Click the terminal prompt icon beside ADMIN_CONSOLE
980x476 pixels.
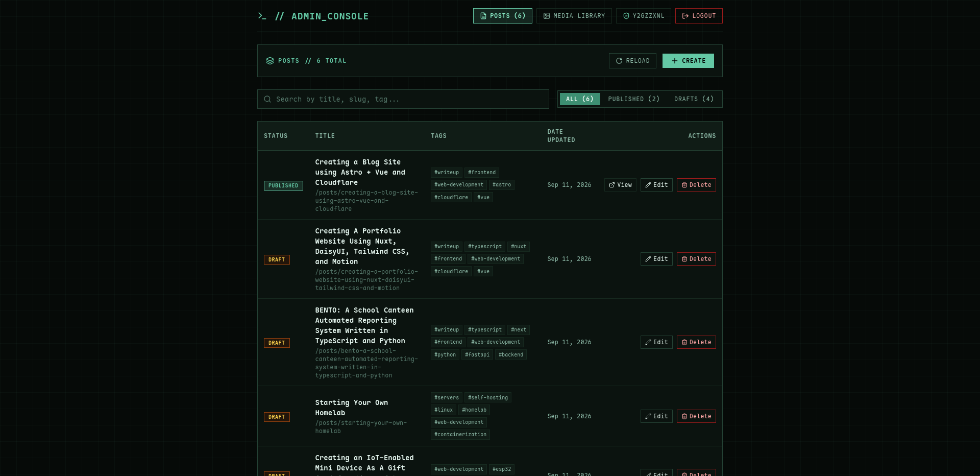tap(262, 16)
